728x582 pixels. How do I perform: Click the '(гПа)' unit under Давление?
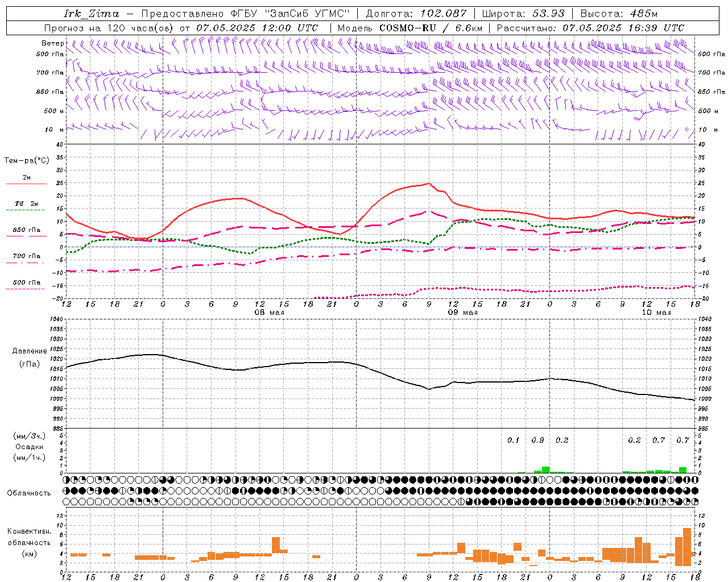pos(30,364)
